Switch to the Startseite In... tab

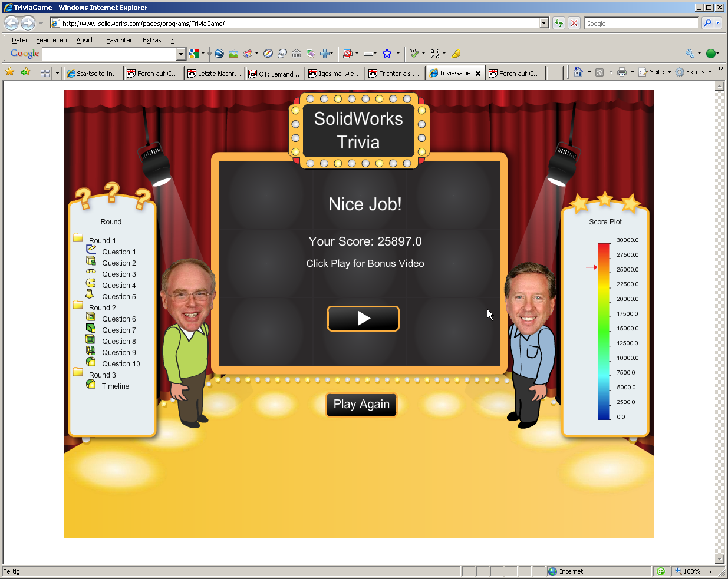point(93,73)
